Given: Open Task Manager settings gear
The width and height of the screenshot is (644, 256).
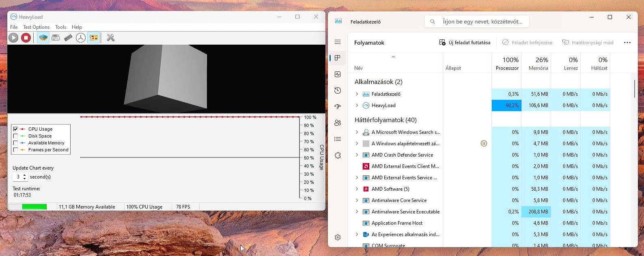Looking at the screenshot, I should point(338,237).
